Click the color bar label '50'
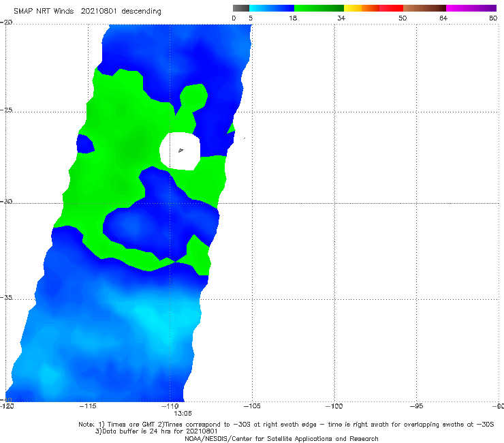504x443 pixels. (x=403, y=18)
